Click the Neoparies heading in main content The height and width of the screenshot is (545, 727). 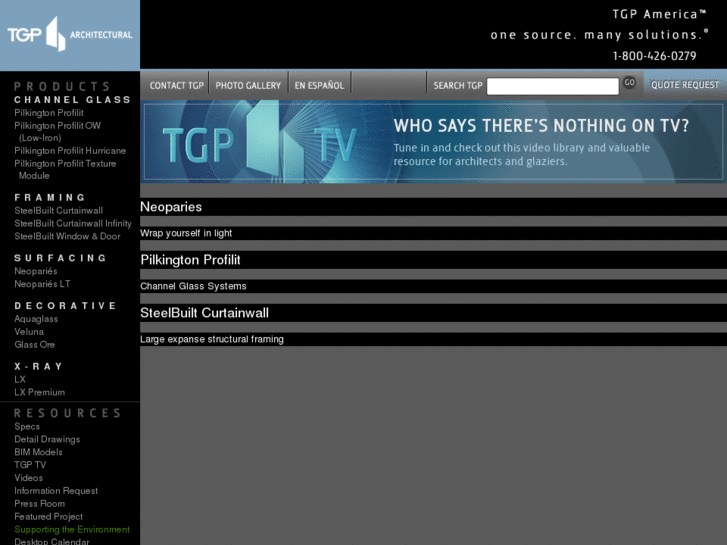pos(171,207)
